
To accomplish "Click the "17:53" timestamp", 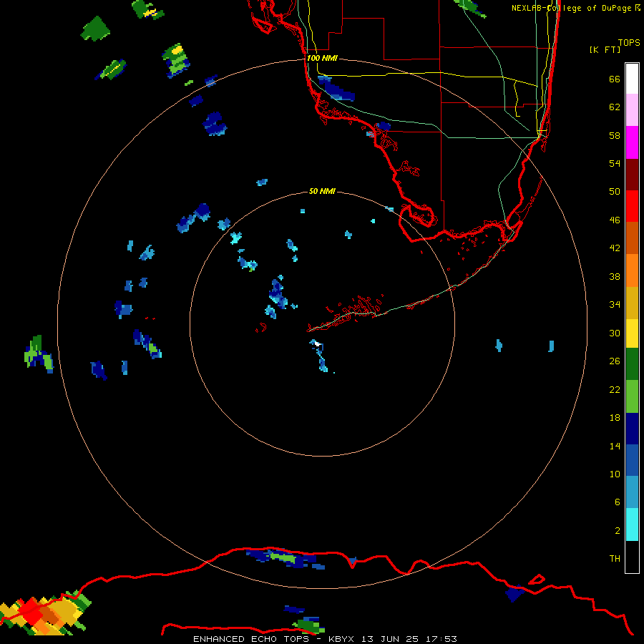I will 441,639.
